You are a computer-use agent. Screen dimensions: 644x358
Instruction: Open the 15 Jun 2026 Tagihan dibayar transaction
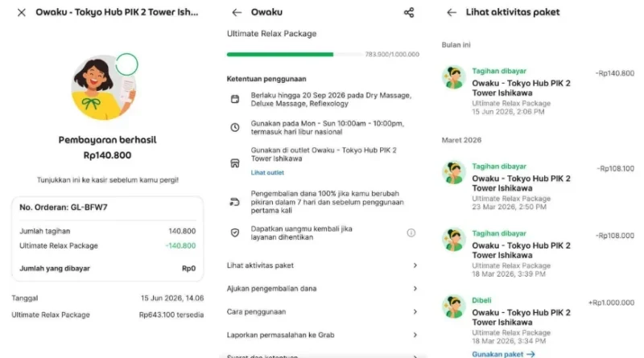click(538, 91)
